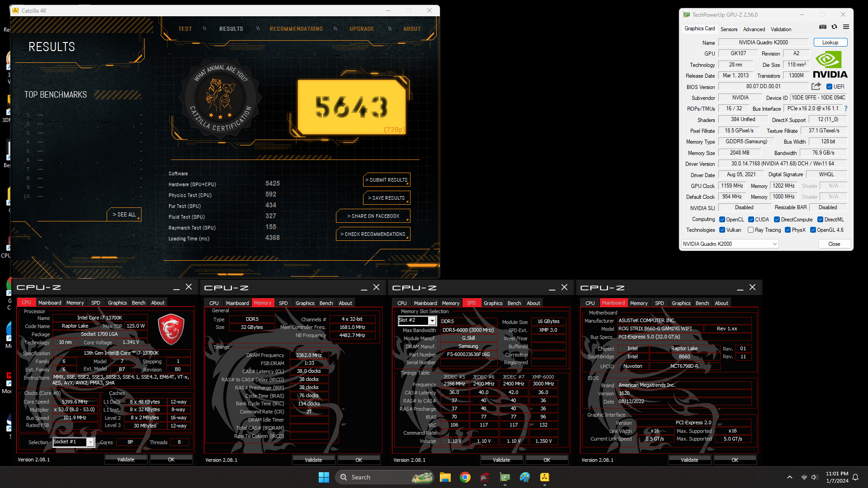Image resolution: width=868 pixels, height=488 pixels.
Task: Toggle the OpenCL checkbox
Action: [x=722, y=220]
